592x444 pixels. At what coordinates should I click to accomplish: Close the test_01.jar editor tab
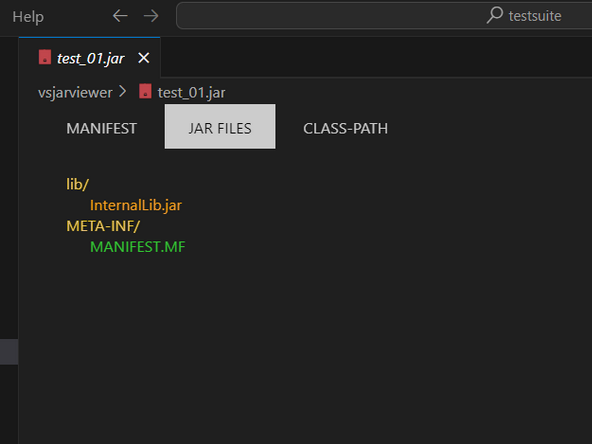point(143,58)
